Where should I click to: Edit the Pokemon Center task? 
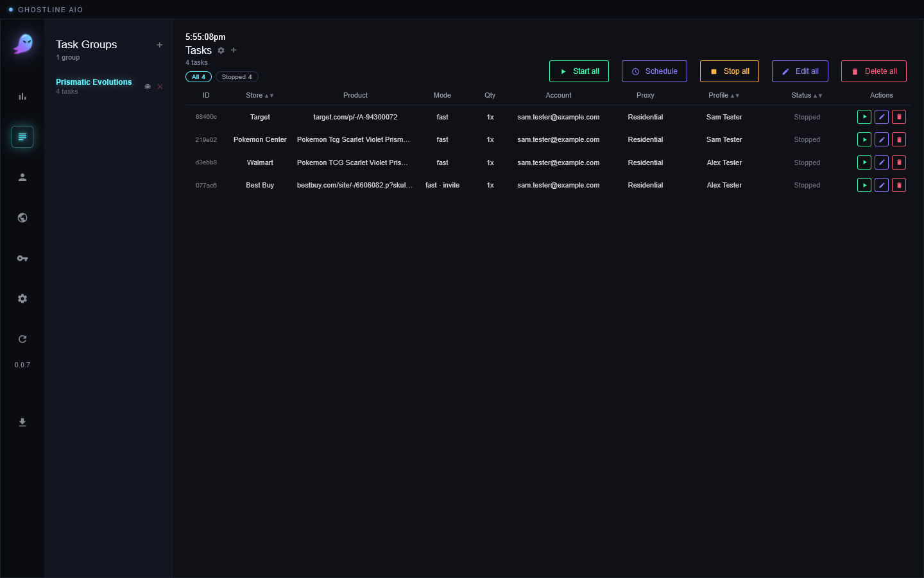882,139
